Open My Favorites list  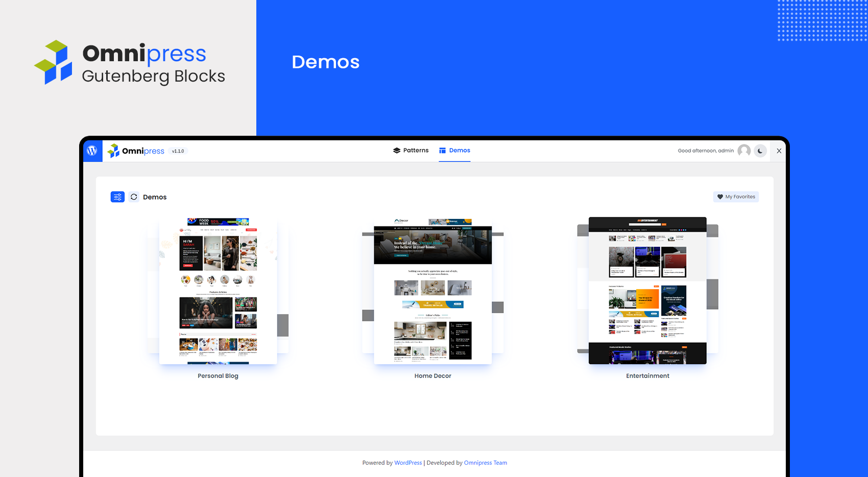[x=736, y=197]
